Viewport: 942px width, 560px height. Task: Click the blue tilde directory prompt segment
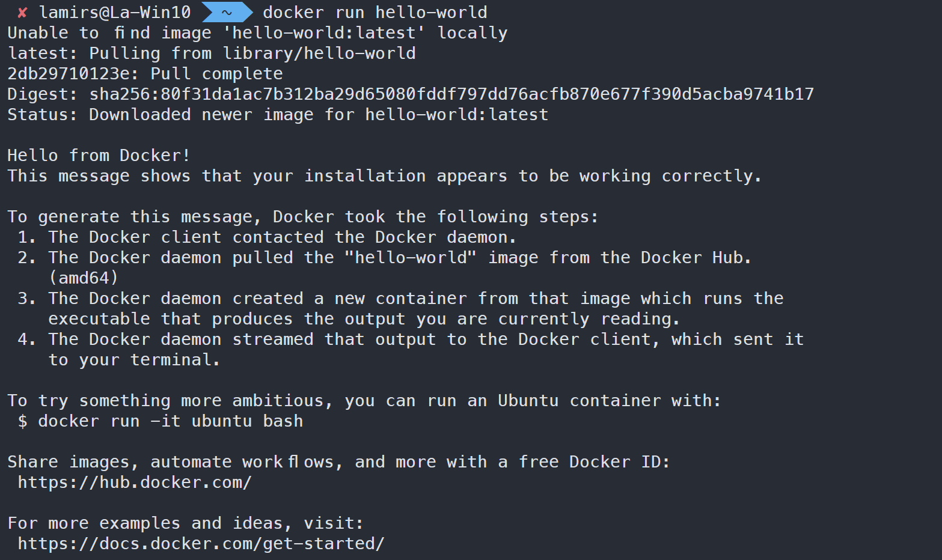(227, 13)
